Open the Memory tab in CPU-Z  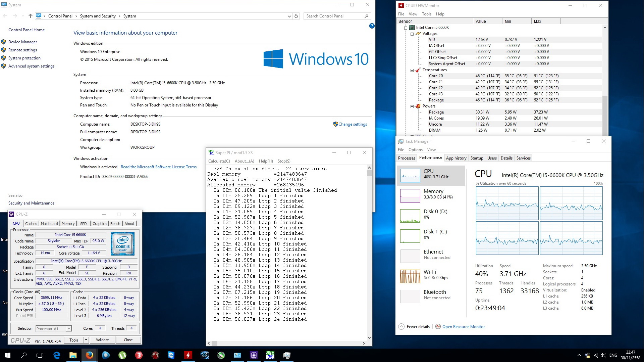[68, 224]
